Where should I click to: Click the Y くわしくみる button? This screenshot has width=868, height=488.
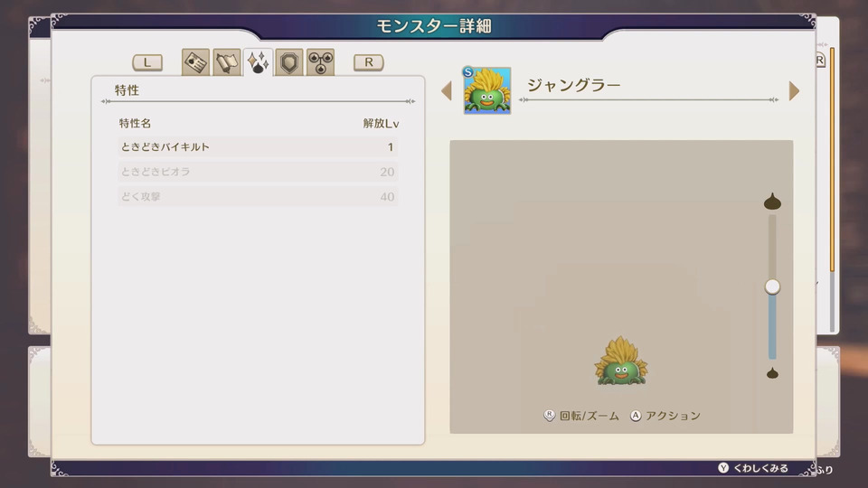point(753,468)
